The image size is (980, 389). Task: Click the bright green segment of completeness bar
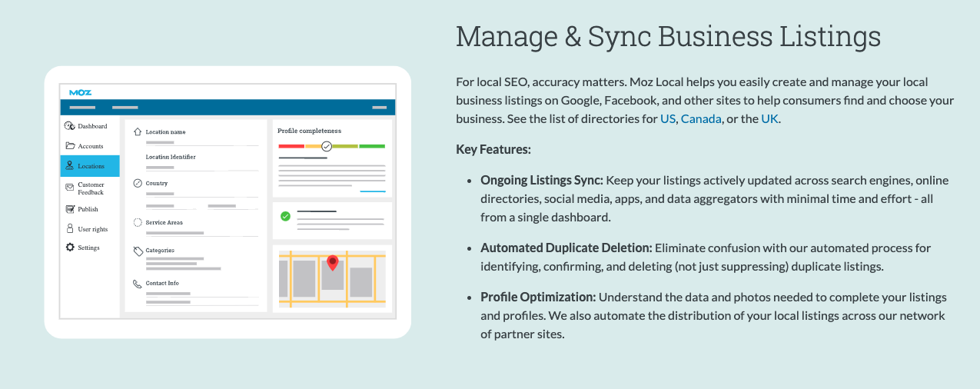372,146
